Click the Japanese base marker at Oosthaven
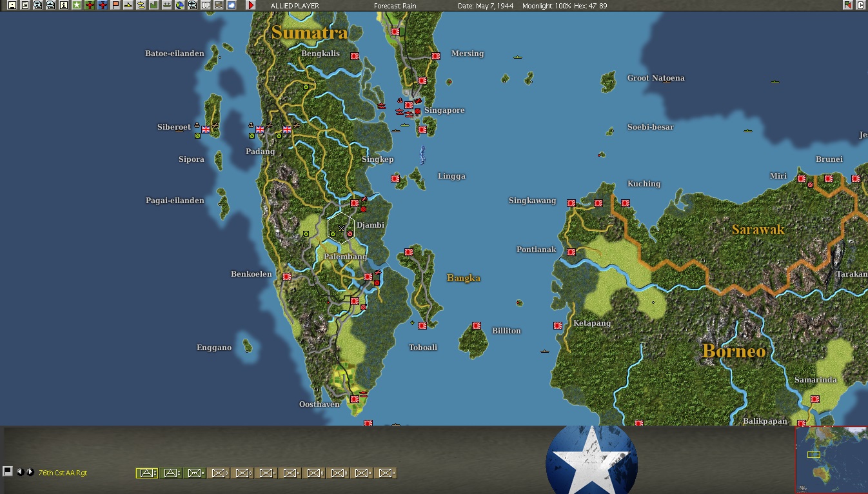This screenshot has width=868, height=494. tap(354, 399)
